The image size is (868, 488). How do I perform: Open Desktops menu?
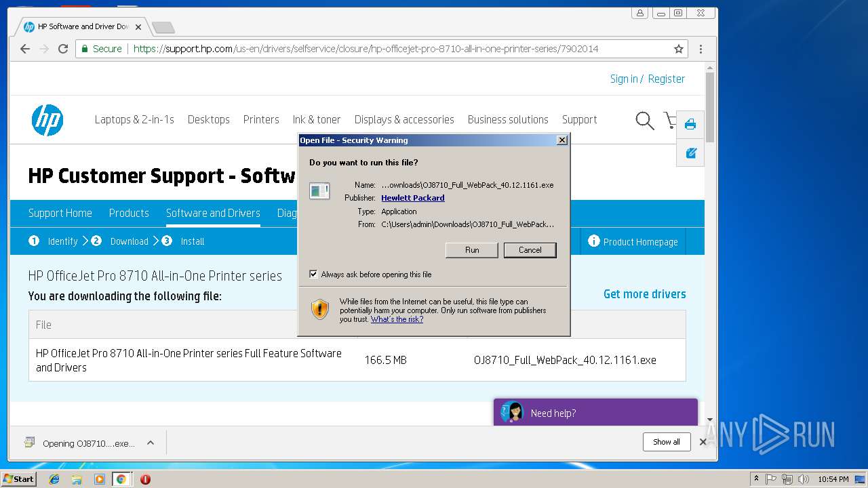pyautogui.click(x=209, y=119)
